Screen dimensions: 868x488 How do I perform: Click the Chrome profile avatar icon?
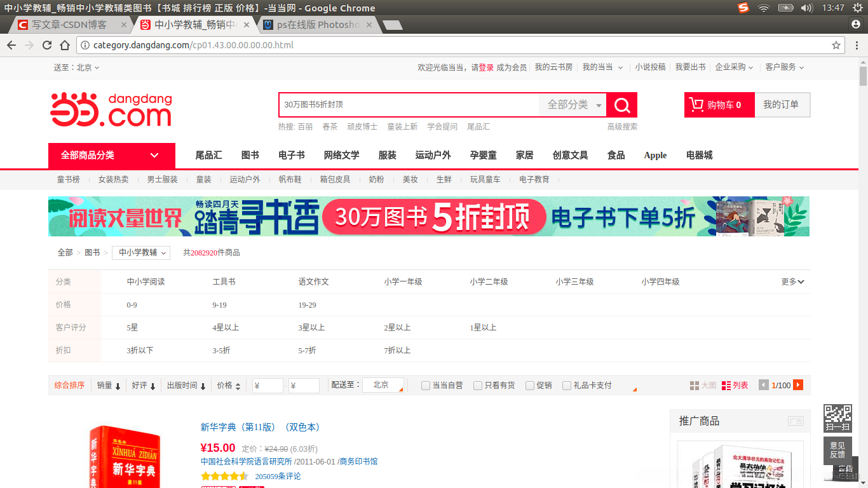pyautogui.click(x=855, y=24)
